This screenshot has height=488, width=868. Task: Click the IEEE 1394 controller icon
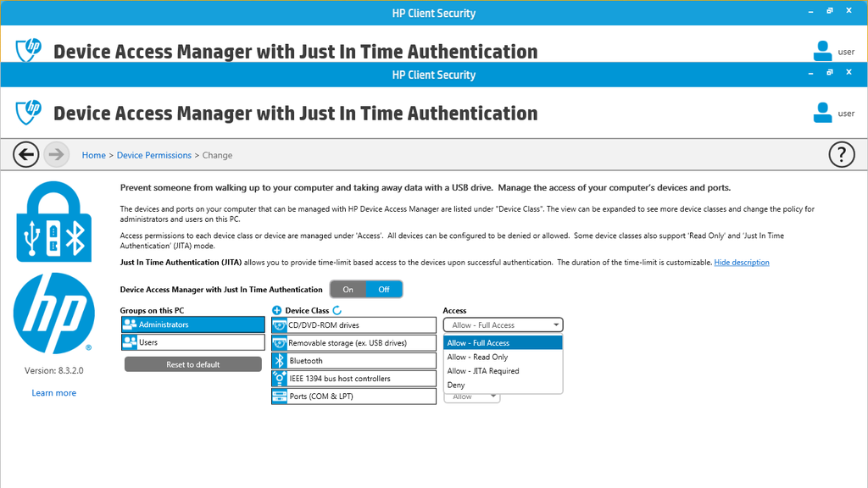click(x=280, y=379)
